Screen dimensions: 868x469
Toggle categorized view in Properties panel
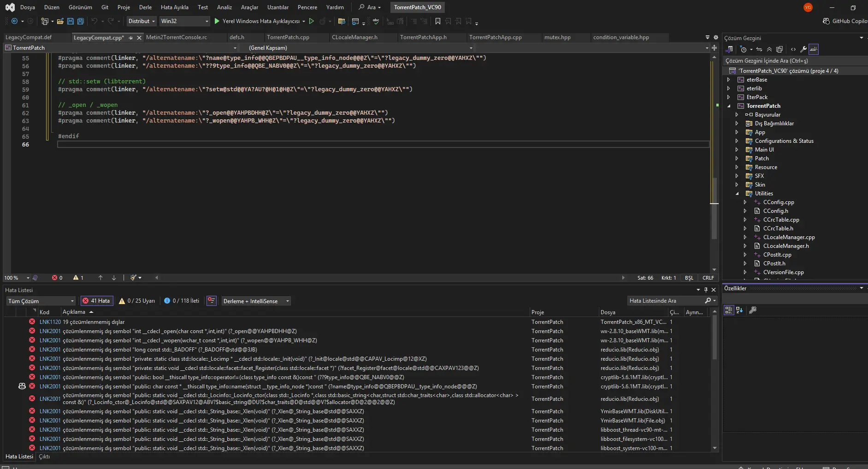point(729,310)
